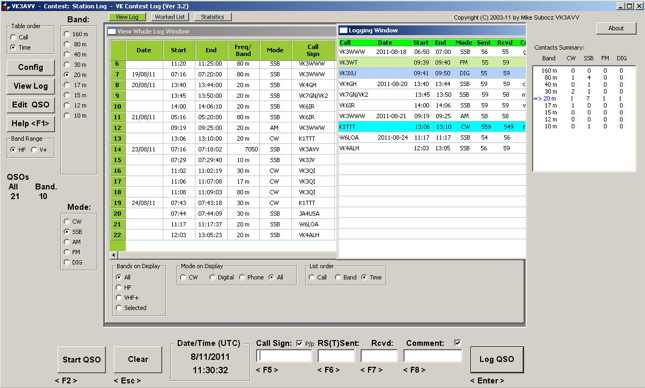Click row 9 VK7GN/VK2 in whole log
Screen dimensions: 645x388
point(223,96)
